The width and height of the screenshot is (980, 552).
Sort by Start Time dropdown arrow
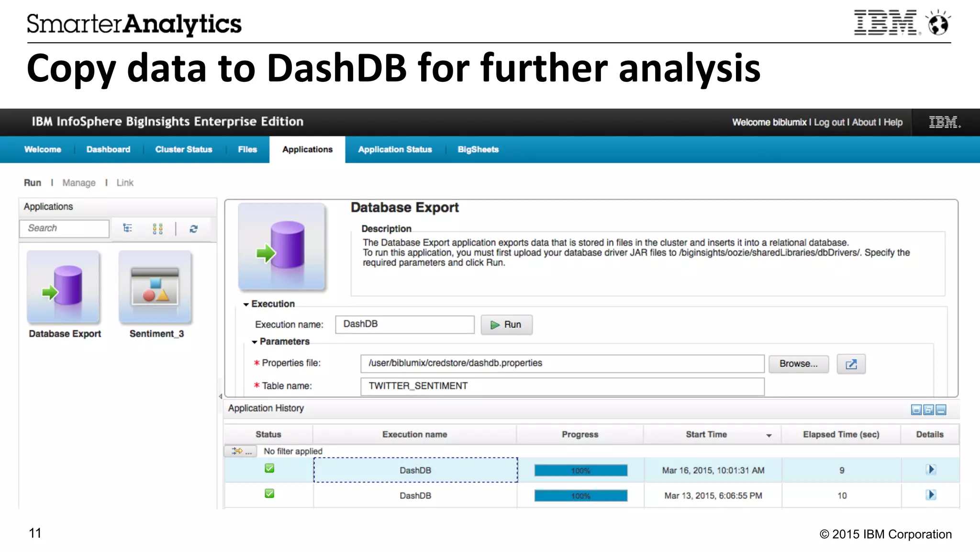pos(769,435)
